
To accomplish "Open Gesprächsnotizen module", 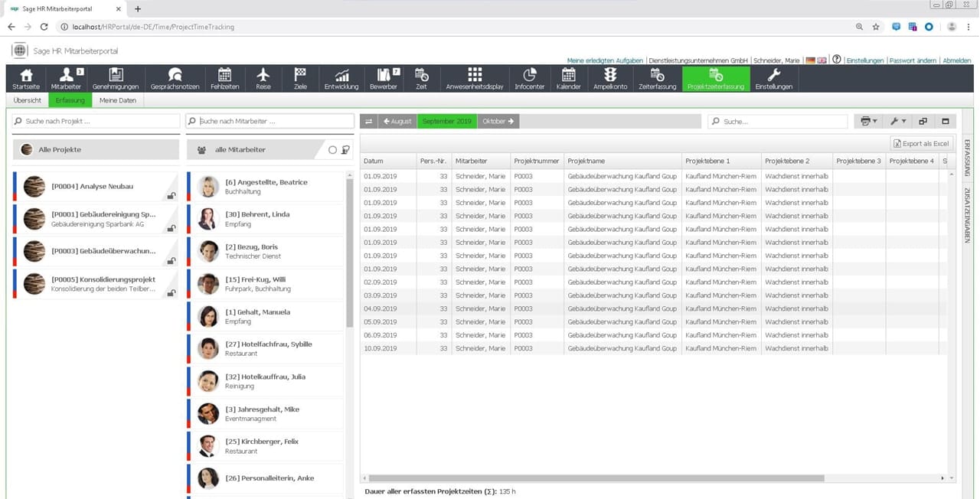I will tap(175, 79).
